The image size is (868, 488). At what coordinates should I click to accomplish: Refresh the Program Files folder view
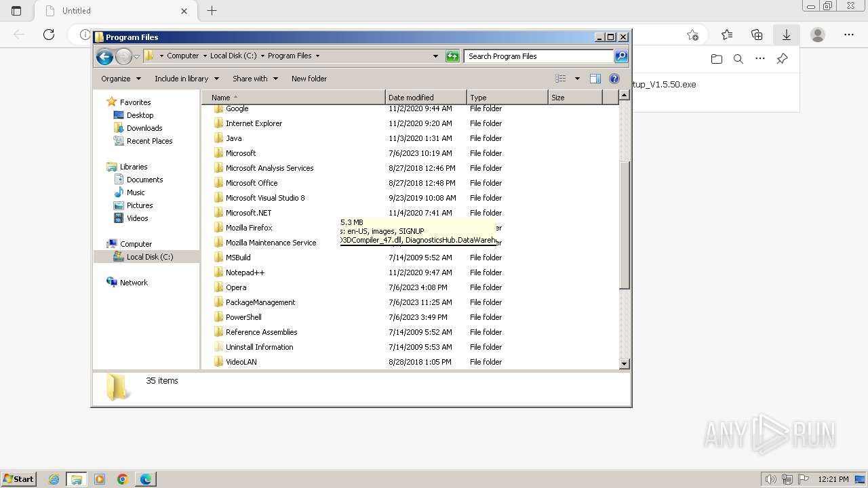click(x=452, y=56)
